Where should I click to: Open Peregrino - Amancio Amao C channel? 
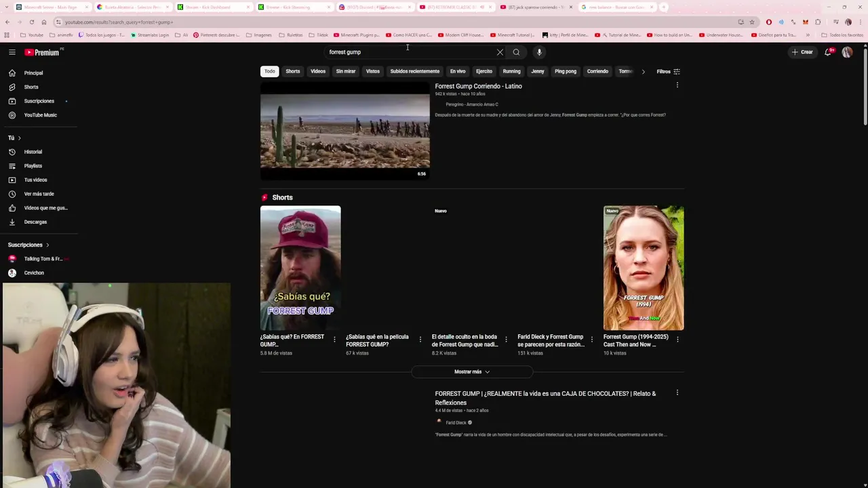[x=472, y=104]
